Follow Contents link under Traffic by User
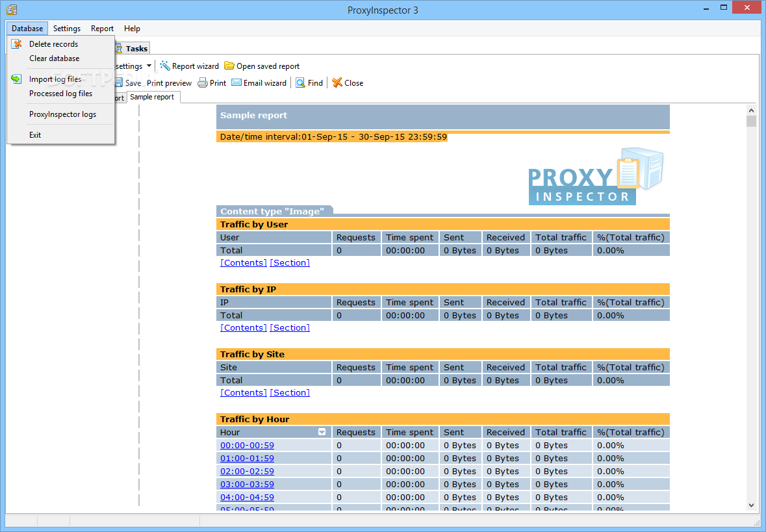Screen dimensions: 766x532 click(243, 263)
